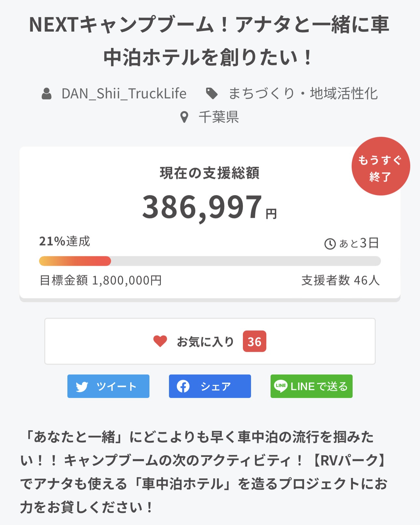Click the user profile icon beside DAN_Shii_TruckLife
The width and height of the screenshot is (420, 525).
(x=47, y=94)
